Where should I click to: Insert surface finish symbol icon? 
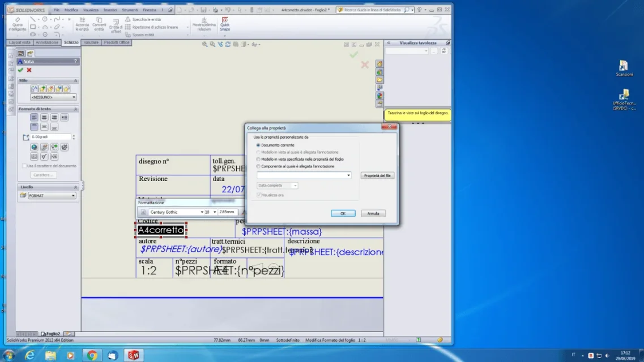pos(44,157)
